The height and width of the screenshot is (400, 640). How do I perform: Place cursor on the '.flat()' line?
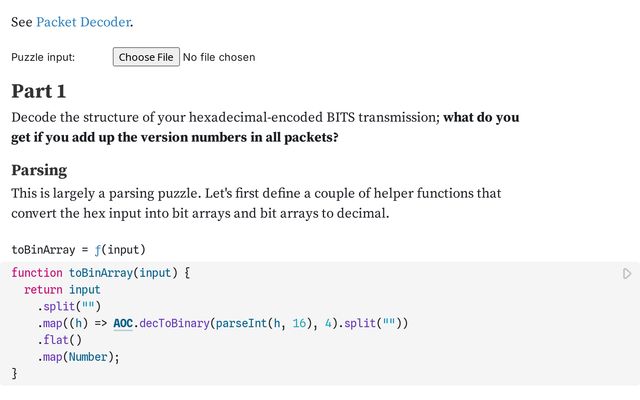coord(60,340)
